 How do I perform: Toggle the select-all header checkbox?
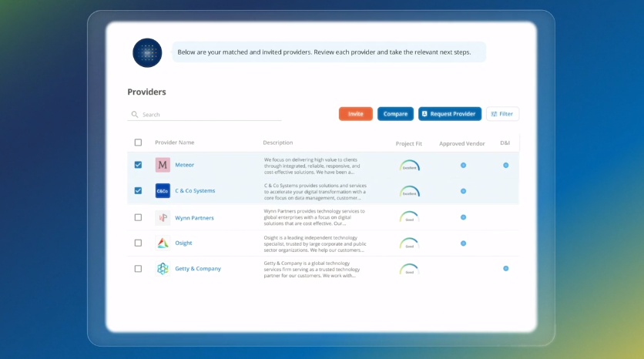coord(138,142)
